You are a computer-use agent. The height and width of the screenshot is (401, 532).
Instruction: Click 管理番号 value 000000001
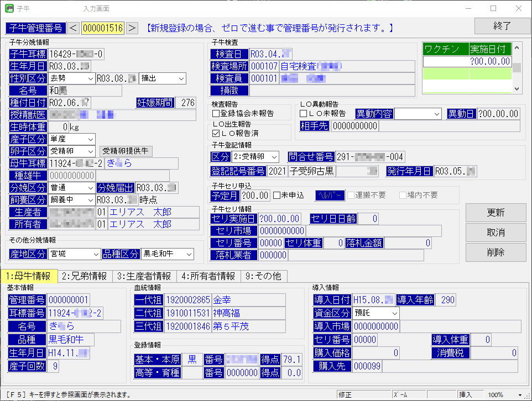point(69,300)
